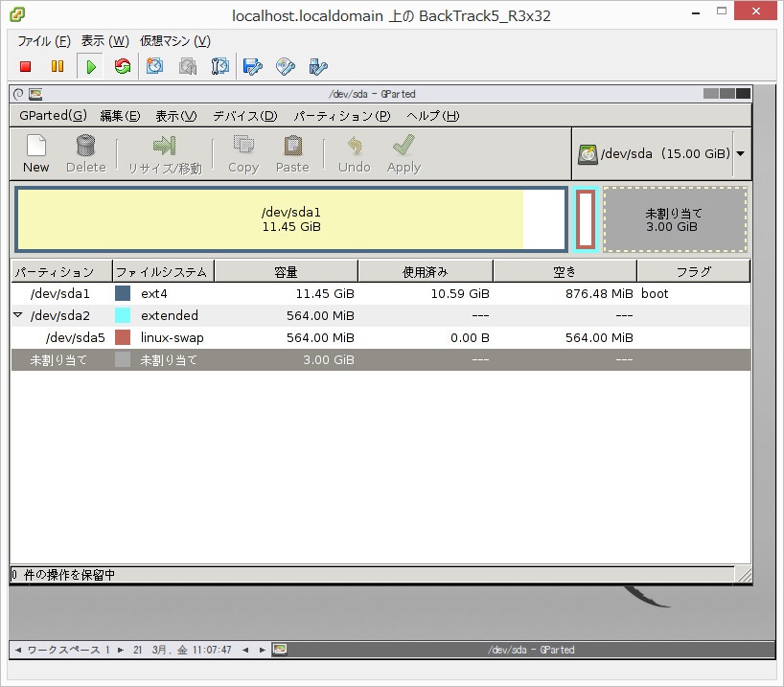Viewport: 784px width, 687px height.
Task: Sort by ファイルシステム column header
Action: [x=164, y=271]
